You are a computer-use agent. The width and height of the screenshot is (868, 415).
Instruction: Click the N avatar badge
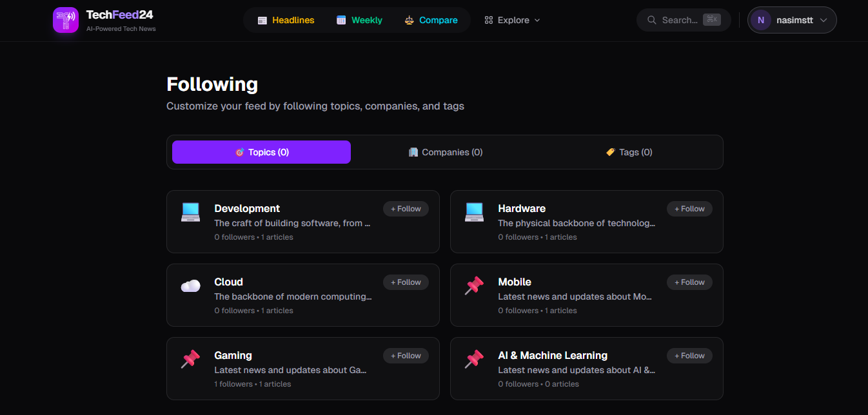[x=761, y=20]
